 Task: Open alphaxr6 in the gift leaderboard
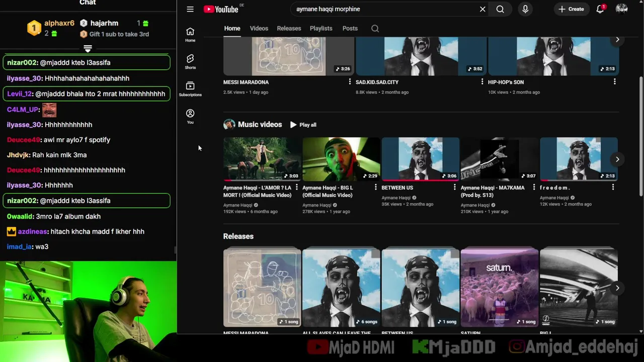pos(59,23)
